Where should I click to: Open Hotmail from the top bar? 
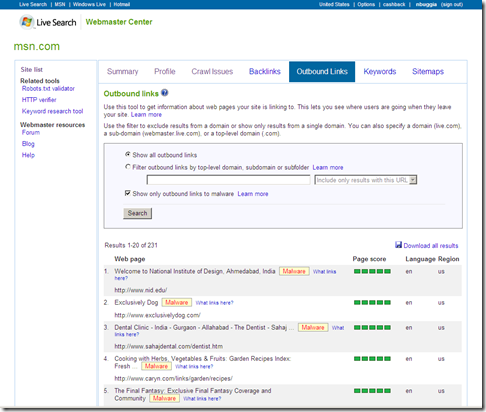click(x=122, y=4)
